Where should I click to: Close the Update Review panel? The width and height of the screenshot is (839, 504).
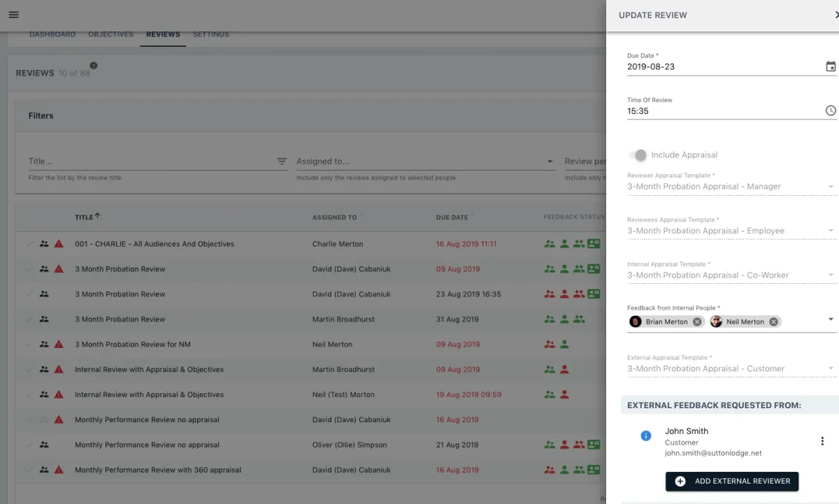pos(836,15)
